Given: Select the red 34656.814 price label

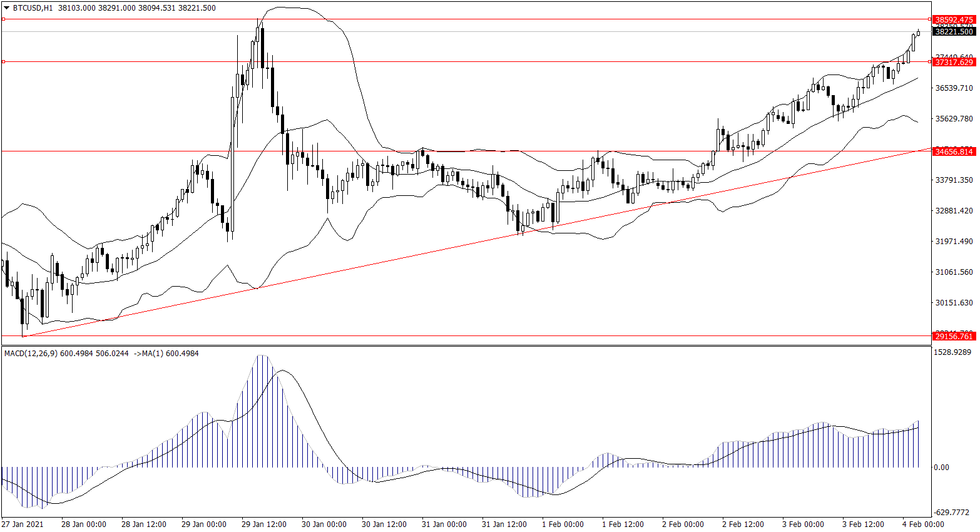Looking at the screenshot, I should (954, 151).
